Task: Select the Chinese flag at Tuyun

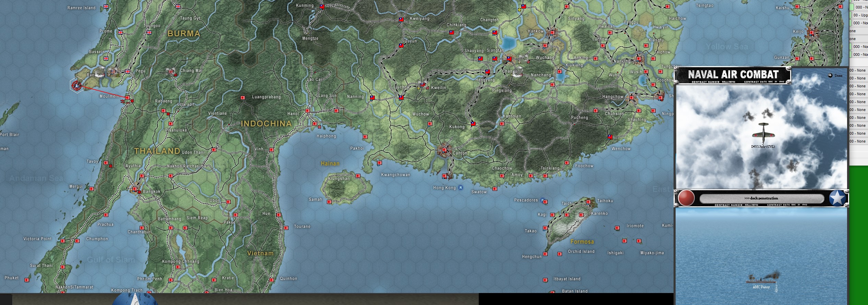Action: [401, 46]
